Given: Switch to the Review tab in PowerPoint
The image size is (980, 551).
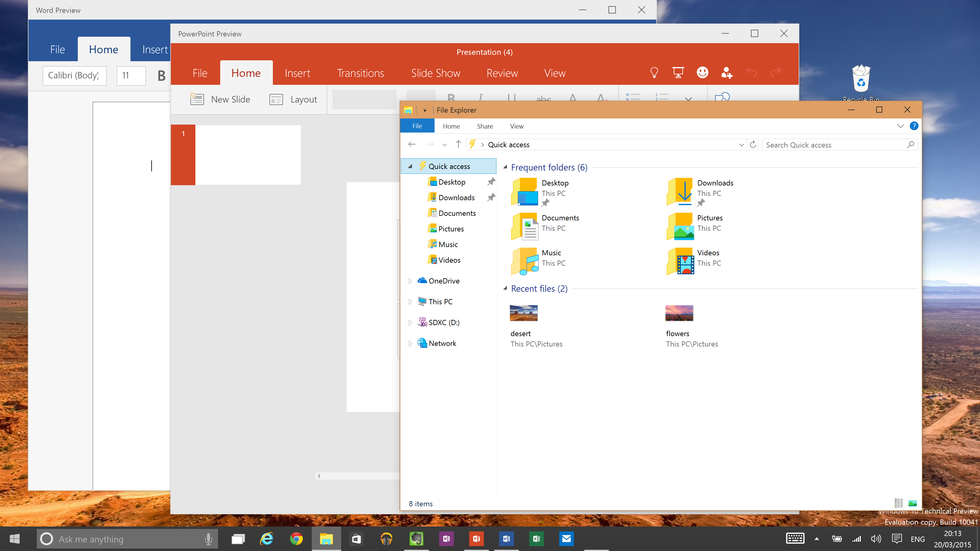Looking at the screenshot, I should (x=502, y=73).
